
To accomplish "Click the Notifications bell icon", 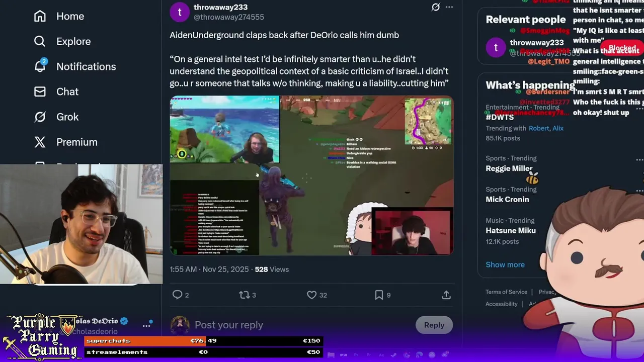I will (40, 66).
